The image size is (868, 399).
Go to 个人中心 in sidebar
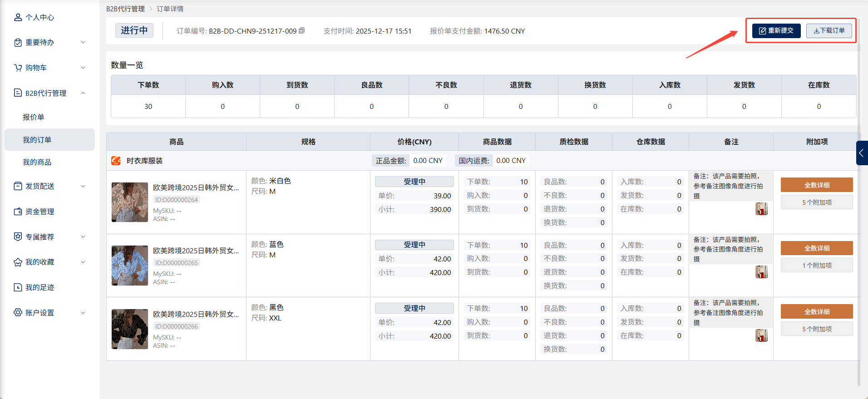[40, 17]
